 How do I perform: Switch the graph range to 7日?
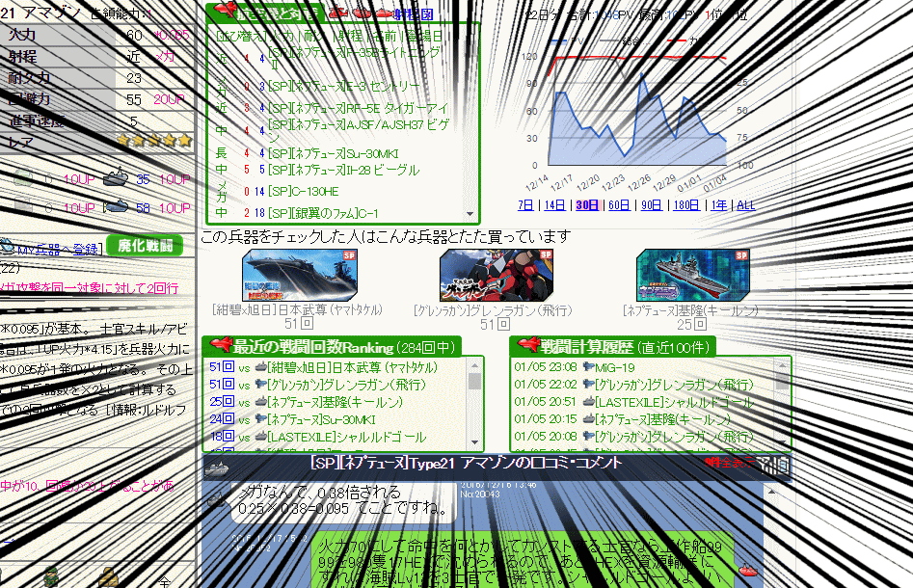[525, 204]
